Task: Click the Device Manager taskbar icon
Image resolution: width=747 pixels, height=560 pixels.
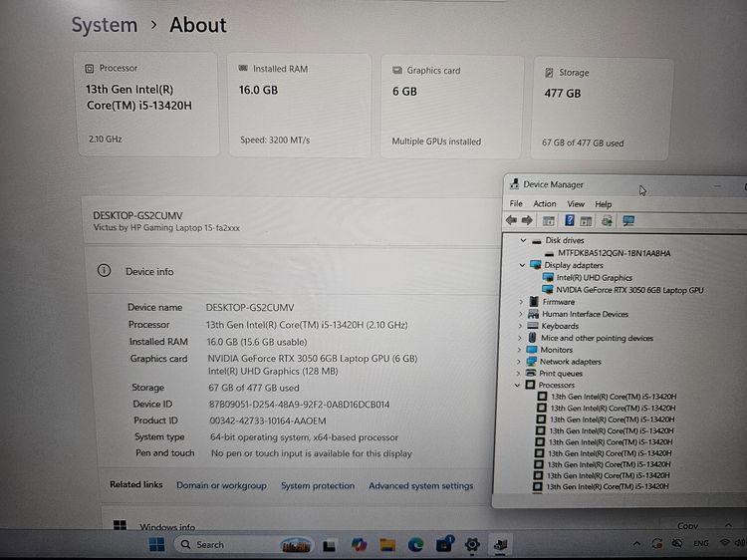Action: [500, 544]
